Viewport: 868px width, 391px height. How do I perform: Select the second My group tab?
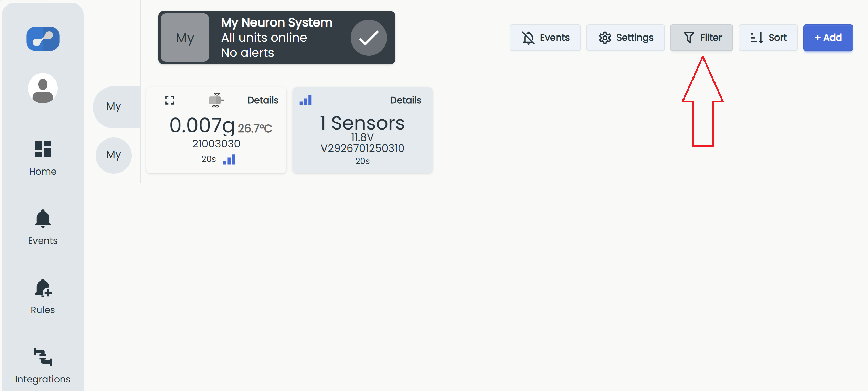(x=114, y=155)
